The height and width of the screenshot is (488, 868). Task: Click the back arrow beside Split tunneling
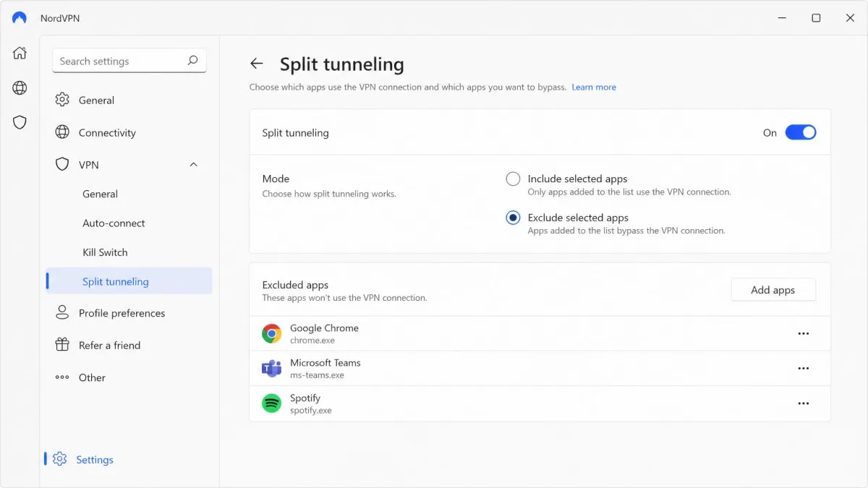256,64
